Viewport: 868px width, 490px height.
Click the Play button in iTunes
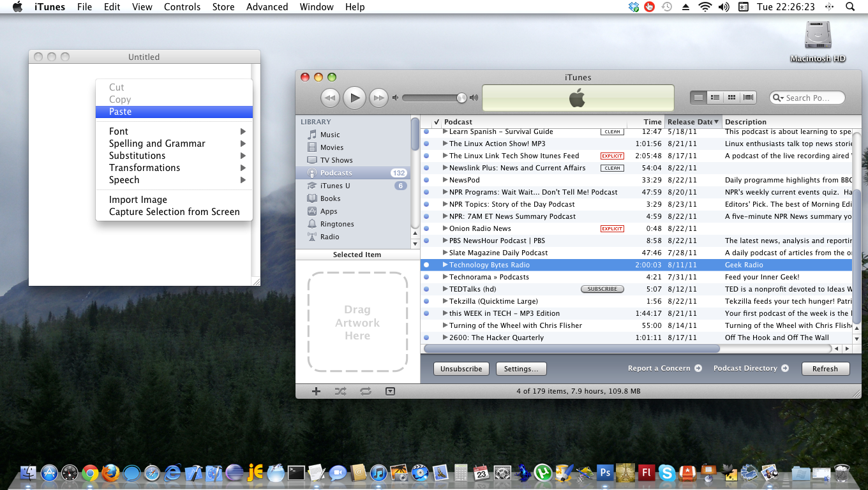coord(354,98)
